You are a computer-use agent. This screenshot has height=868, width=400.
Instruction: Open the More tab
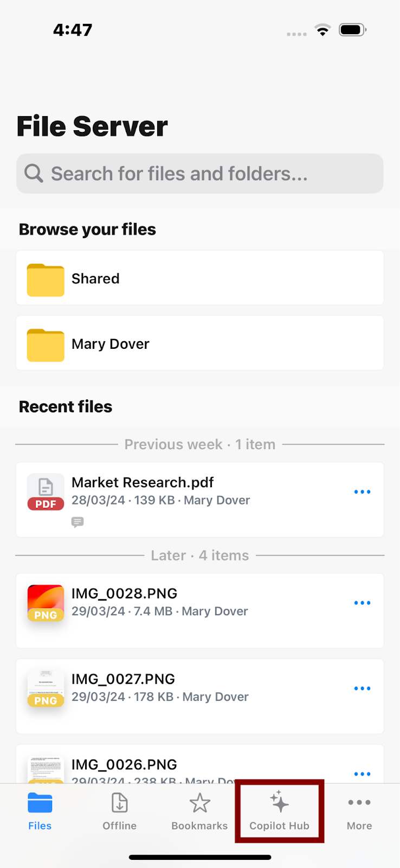tap(359, 811)
